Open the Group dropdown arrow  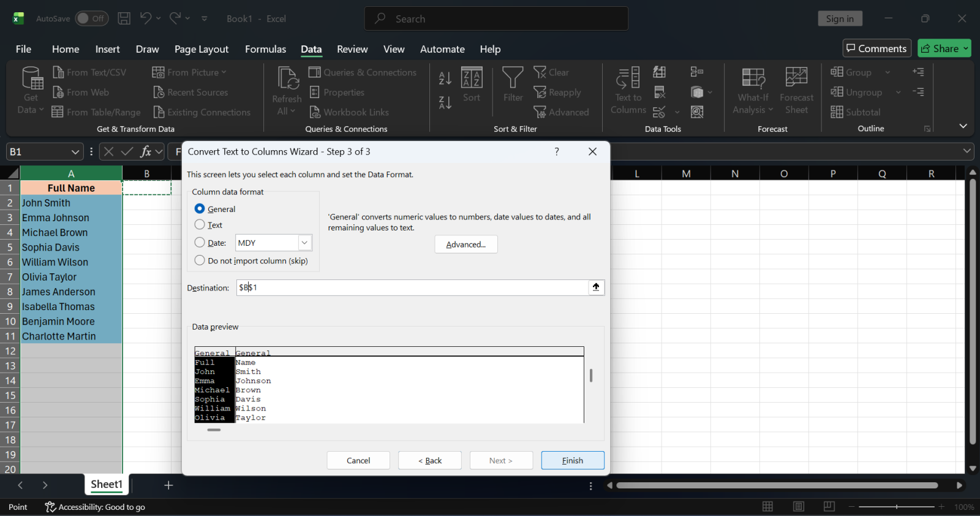click(x=888, y=72)
